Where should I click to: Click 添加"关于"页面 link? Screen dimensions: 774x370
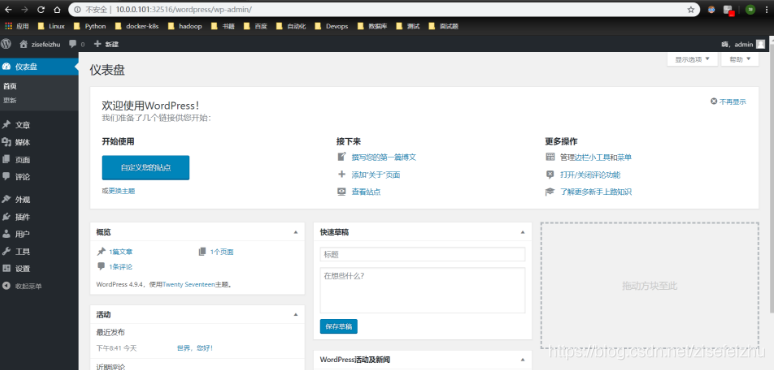pyautogui.click(x=376, y=175)
